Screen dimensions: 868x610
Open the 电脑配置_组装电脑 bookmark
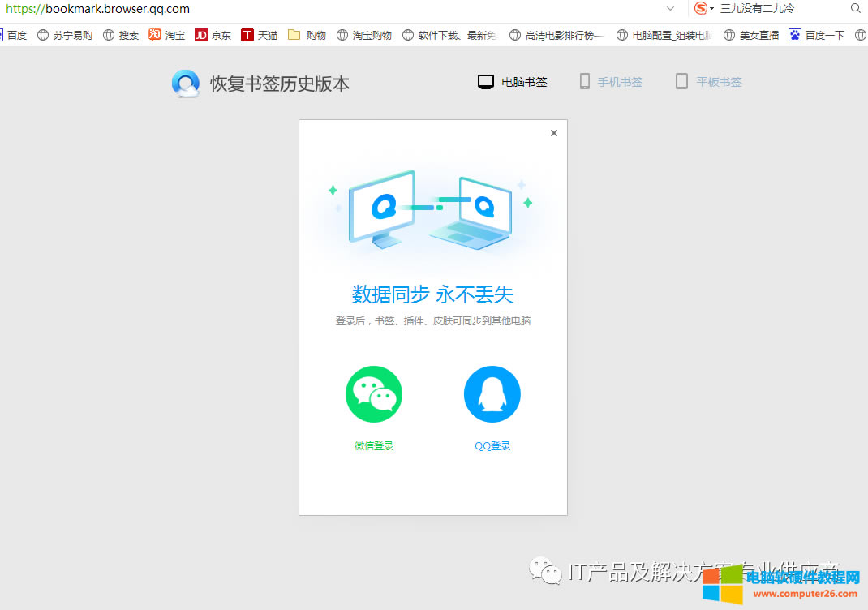coord(664,36)
